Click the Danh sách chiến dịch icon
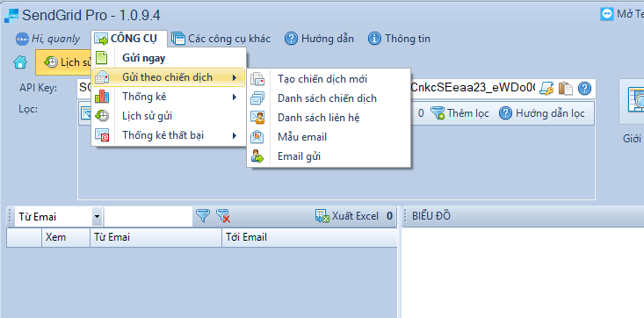This screenshot has width=644, height=318. pos(257,98)
